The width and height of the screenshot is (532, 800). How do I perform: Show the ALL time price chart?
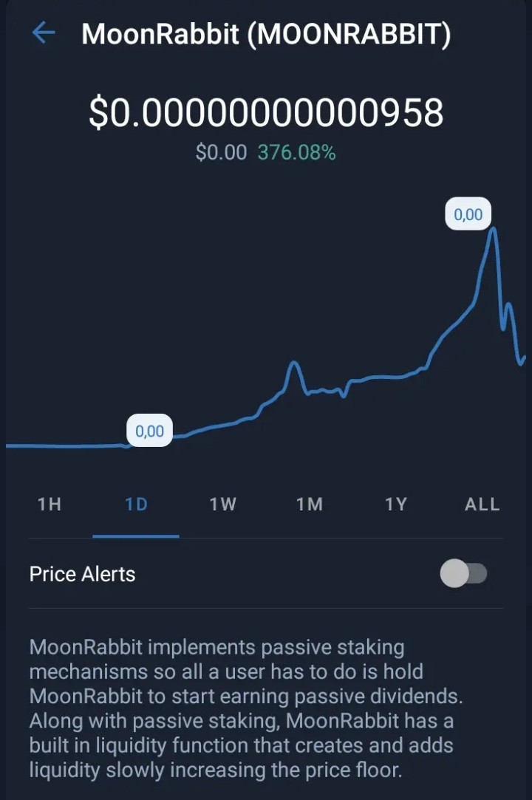click(482, 504)
